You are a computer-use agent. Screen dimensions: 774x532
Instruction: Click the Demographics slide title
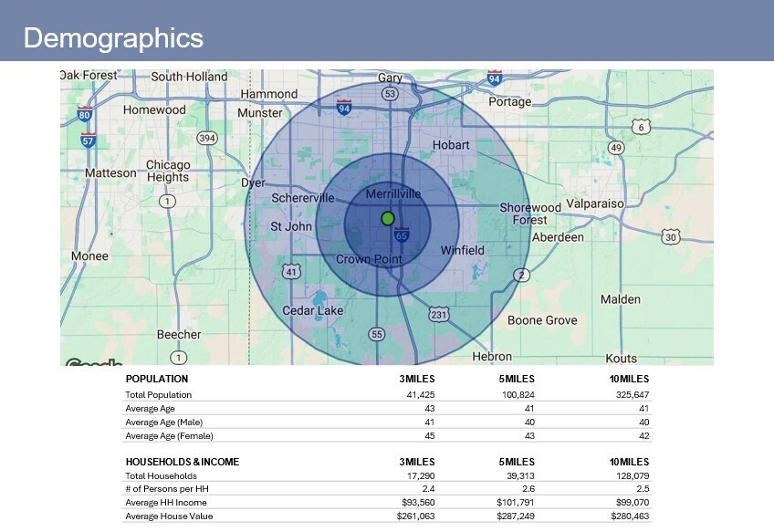click(x=113, y=38)
